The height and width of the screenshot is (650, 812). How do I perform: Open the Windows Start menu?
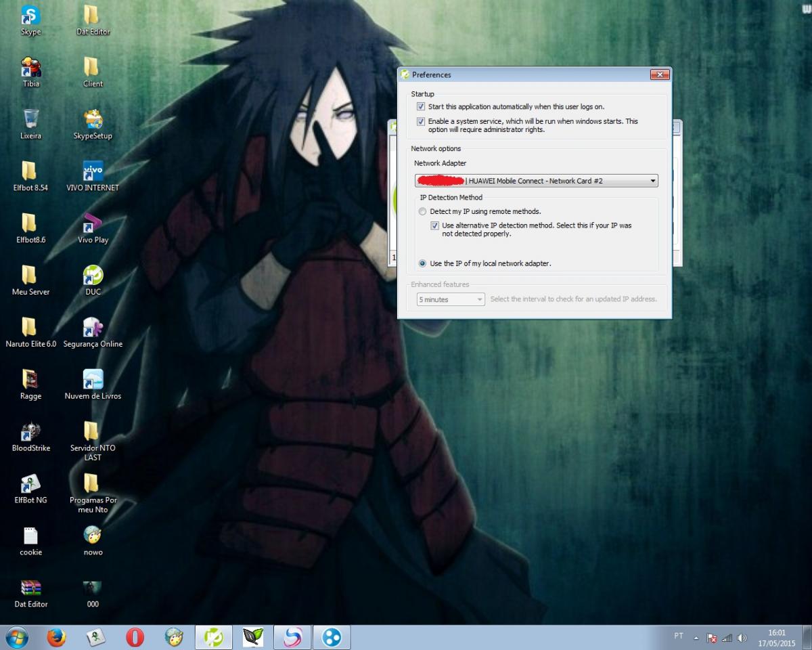tap(16, 637)
